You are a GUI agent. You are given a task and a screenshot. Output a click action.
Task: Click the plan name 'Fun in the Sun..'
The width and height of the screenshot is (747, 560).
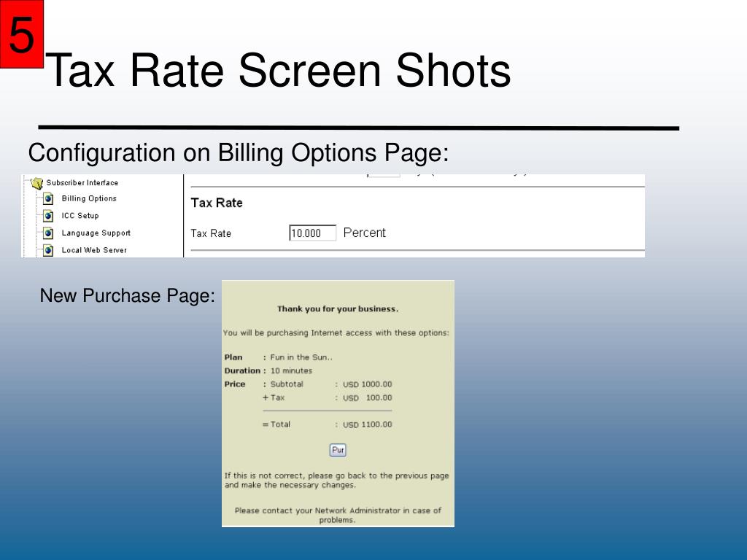[x=301, y=357]
